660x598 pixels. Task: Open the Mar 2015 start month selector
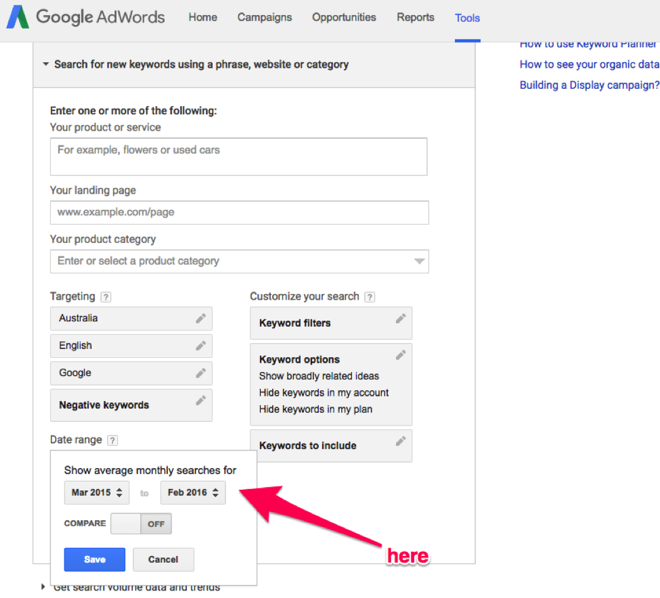point(96,493)
